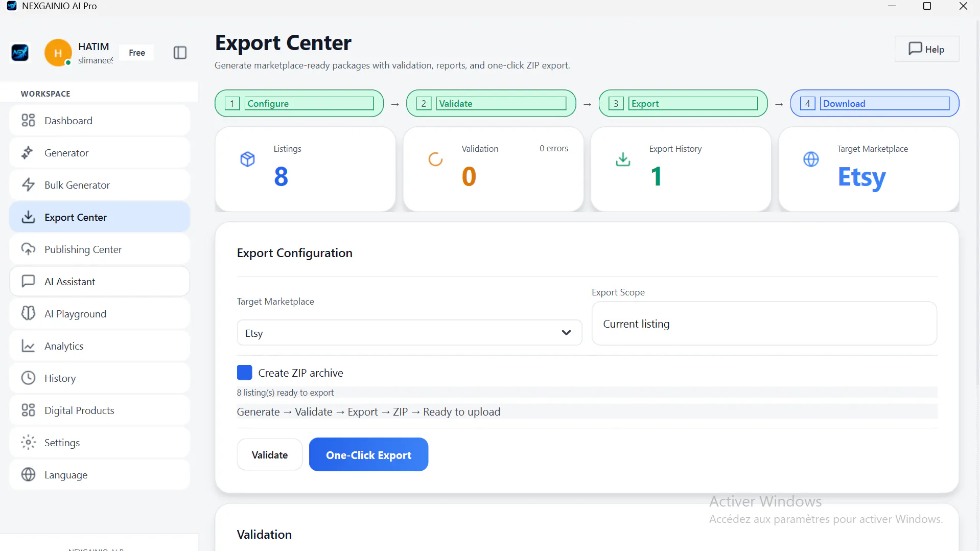Viewport: 980px width, 551px height.
Task: Open the HATIM user avatar
Action: point(58,53)
